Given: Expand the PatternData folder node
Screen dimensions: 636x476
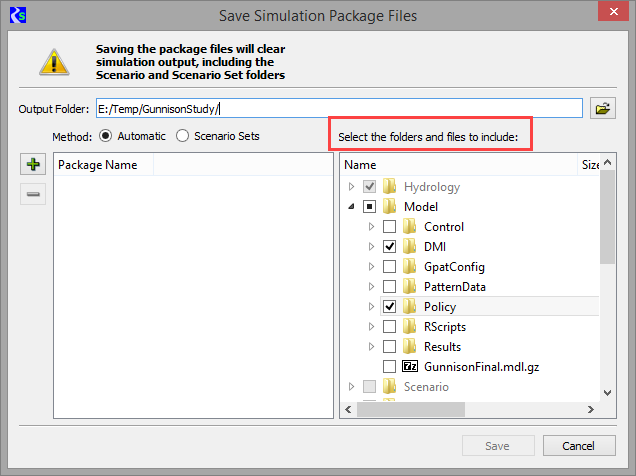Looking at the screenshot, I should pyautogui.click(x=371, y=287).
